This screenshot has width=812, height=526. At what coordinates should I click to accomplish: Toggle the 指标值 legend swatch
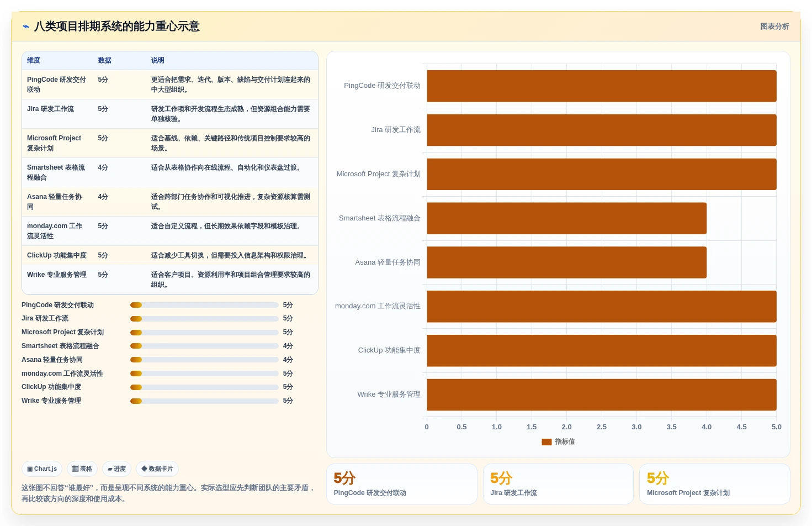click(546, 442)
